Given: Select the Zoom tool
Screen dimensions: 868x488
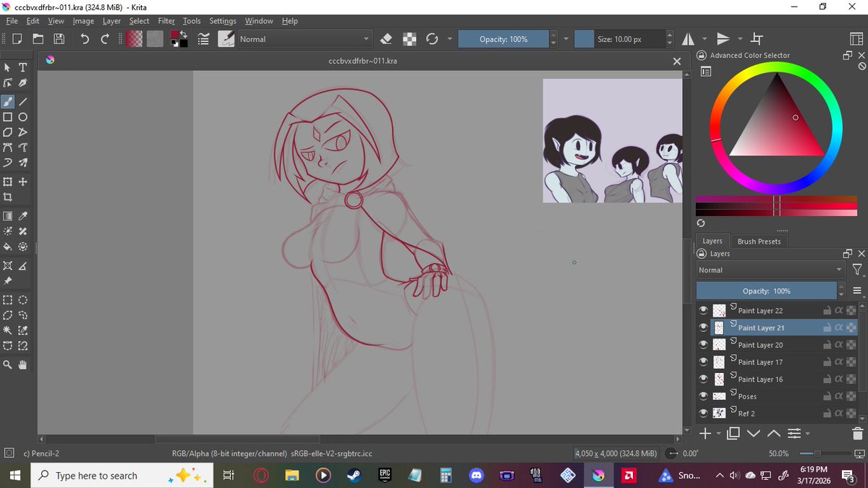Looking at the screenshot, I should [x=8, y=364].
